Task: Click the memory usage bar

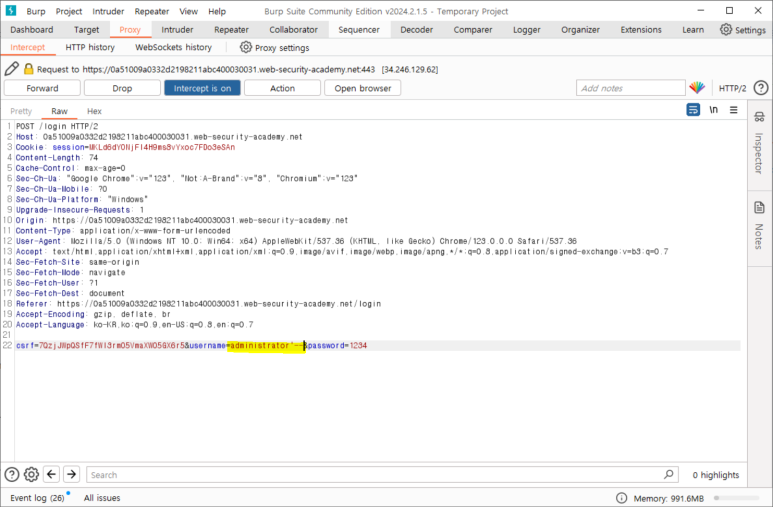Action: pyautogui.click(x=737, y=498)
